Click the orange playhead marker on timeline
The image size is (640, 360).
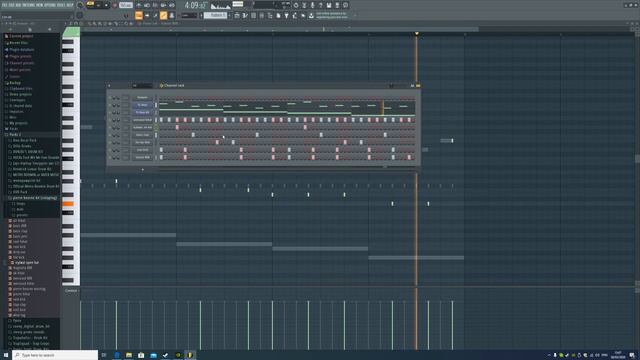pyautogui.click(x=416, y=33)
